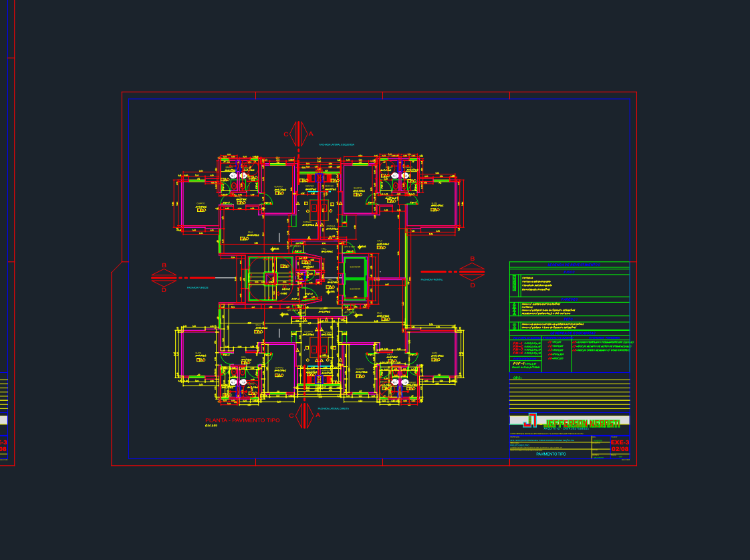Select the left B-D section cut symbol
Screen dimensions: 750x560
click(x=164, y=277)
